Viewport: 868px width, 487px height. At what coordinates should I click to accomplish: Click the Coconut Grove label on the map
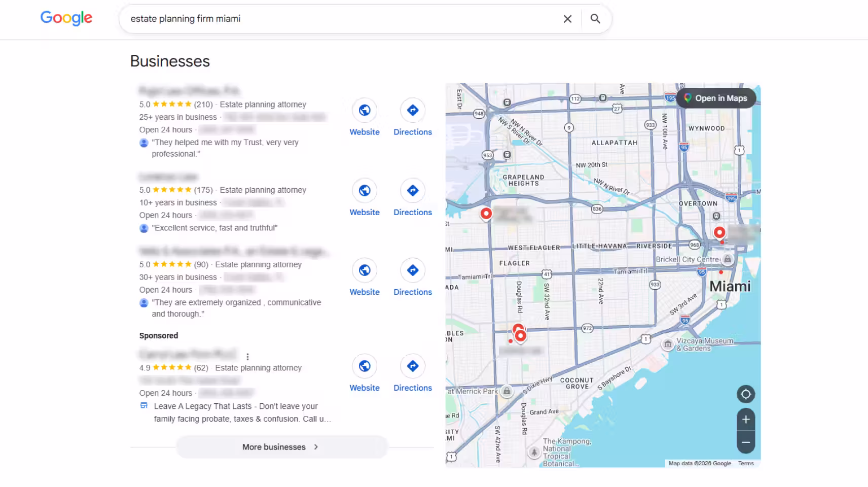point(576,384)
